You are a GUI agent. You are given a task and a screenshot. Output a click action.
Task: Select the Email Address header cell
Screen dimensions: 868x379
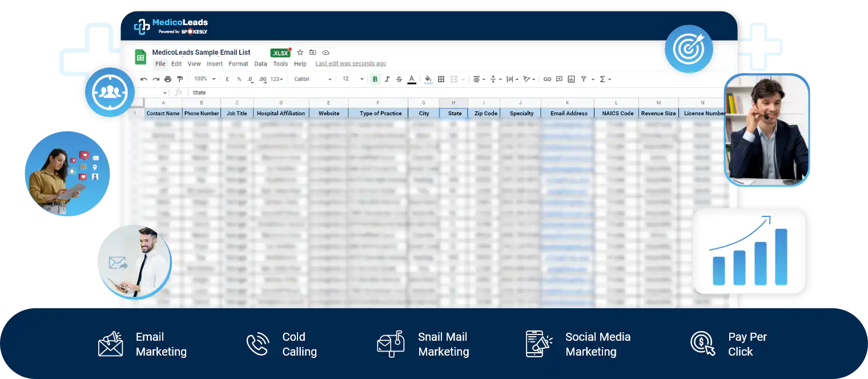click(x=569, y=113)
